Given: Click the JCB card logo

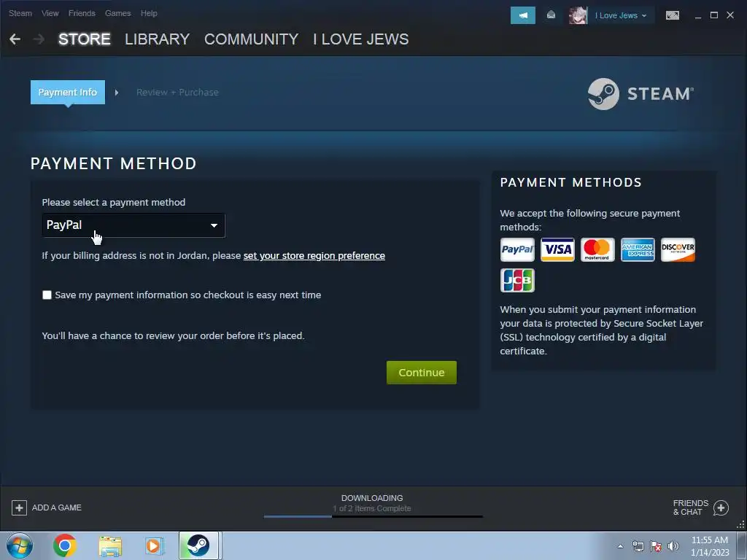Looking at the screenshot, I should 517,280.
